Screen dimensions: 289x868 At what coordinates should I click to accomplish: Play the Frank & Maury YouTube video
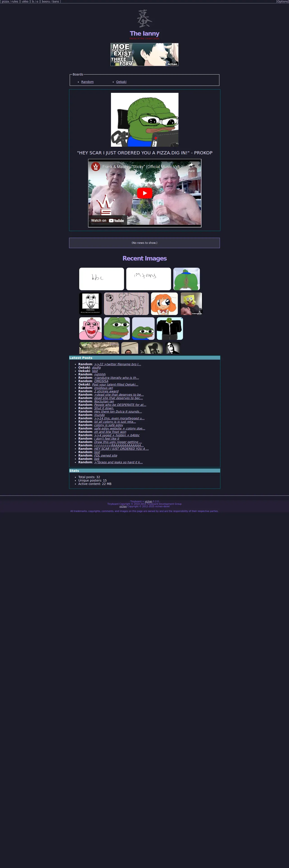click(145, 193)
